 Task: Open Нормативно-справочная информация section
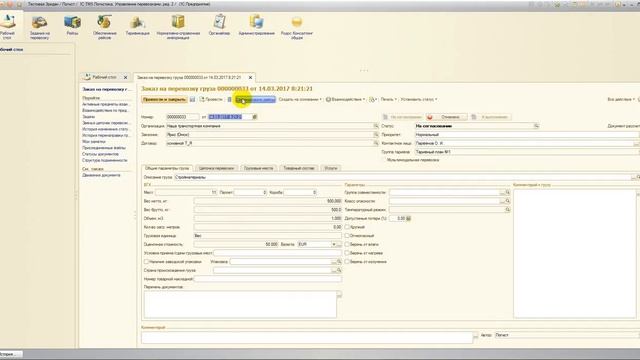click(x=178, y=27)
